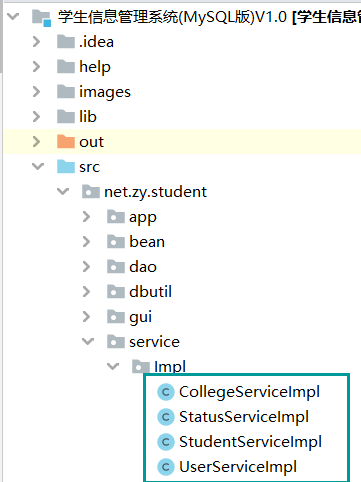Collapse the service package chevron
361x482 pixels.
[88, 341]
